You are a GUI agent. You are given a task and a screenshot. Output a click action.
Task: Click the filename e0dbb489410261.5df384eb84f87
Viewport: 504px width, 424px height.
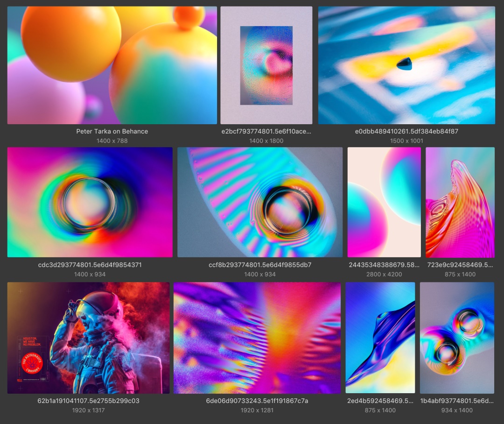point(406,131)
